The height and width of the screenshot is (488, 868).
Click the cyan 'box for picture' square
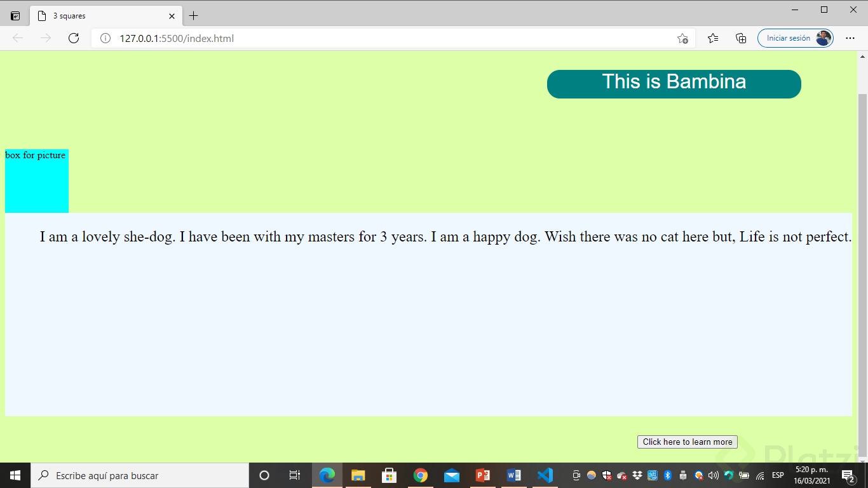[37, 181]
